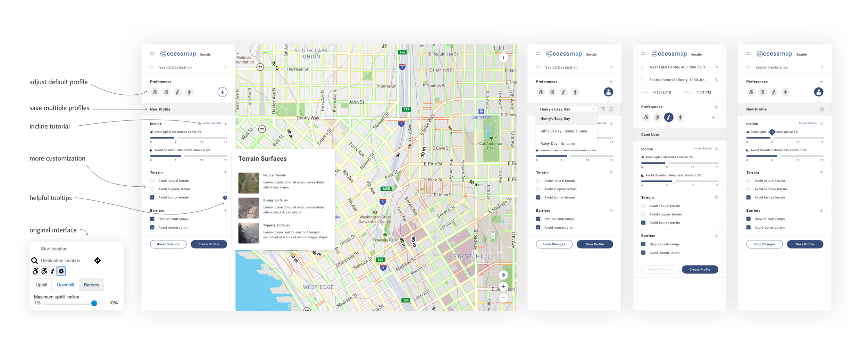Open Incline Tutorial link in map-side panel
This screenshot has width=868, height=355.
tap(212, 123)
